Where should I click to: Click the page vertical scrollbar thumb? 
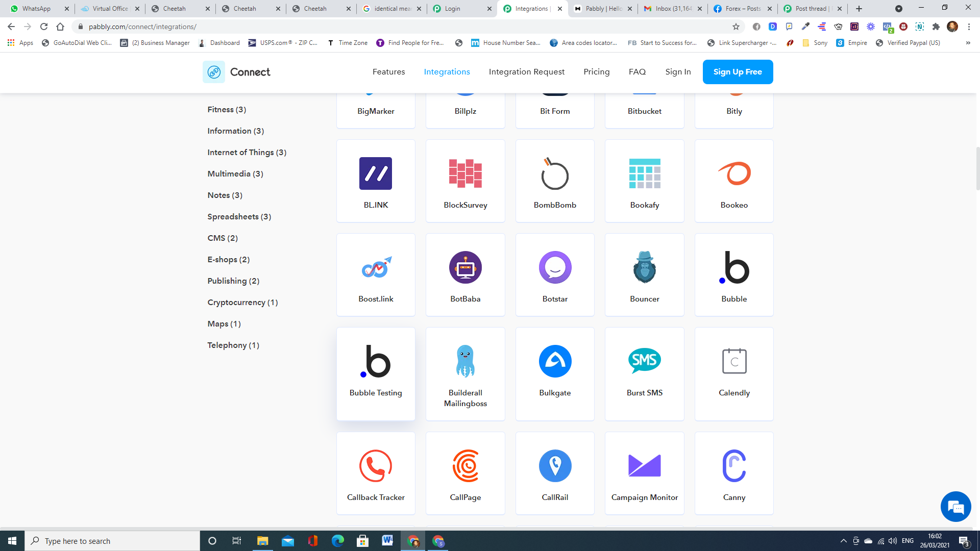977,168
